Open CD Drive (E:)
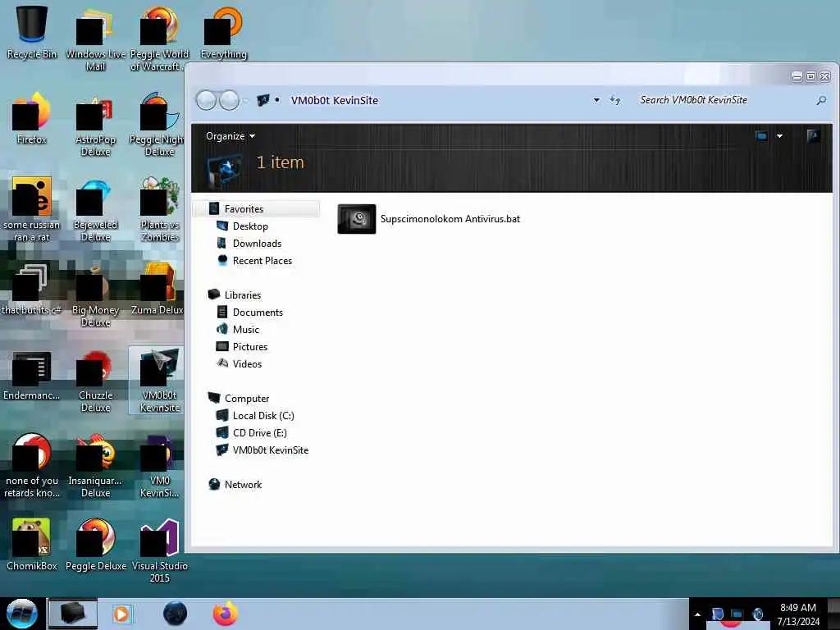Image resolution: width=840 pixels, height=630 pixels. tap(251, 432)
